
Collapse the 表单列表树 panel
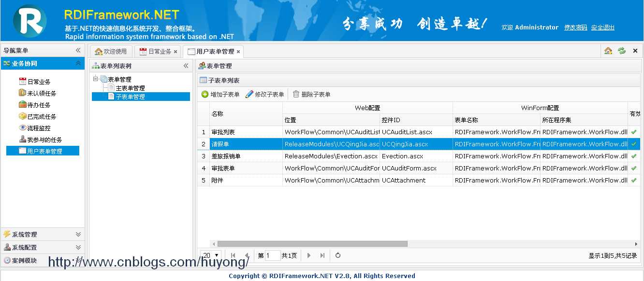pos(186,66)
